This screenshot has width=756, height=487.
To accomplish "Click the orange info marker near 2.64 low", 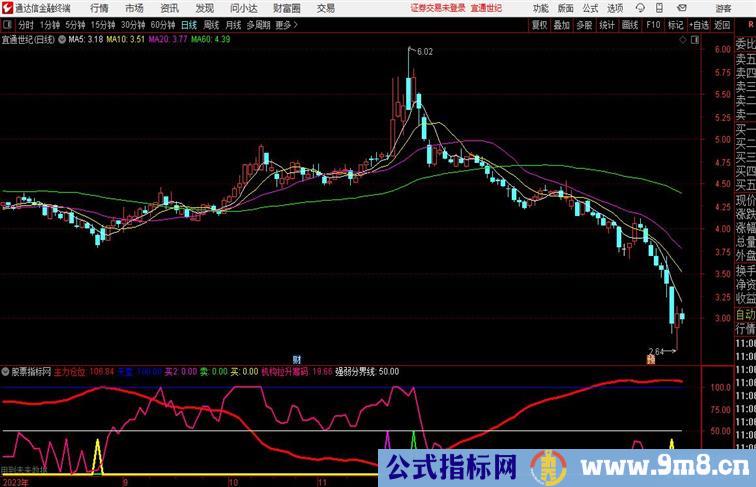I will tap(649, 360).
